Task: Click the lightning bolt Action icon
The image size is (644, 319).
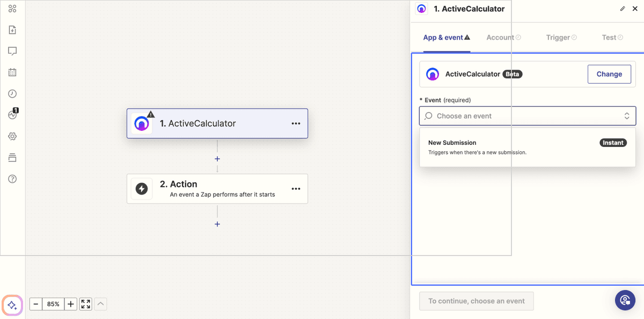Action: pos(142,189)
